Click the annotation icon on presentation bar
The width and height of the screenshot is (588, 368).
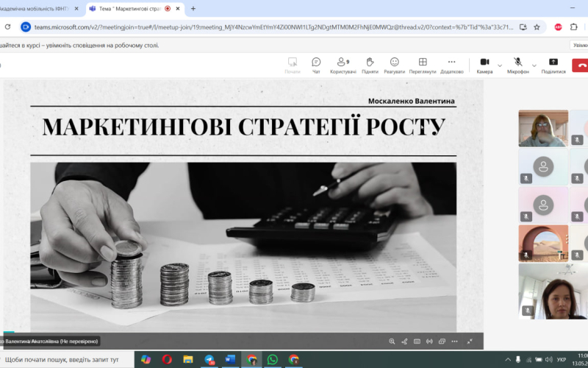[404, 342]
